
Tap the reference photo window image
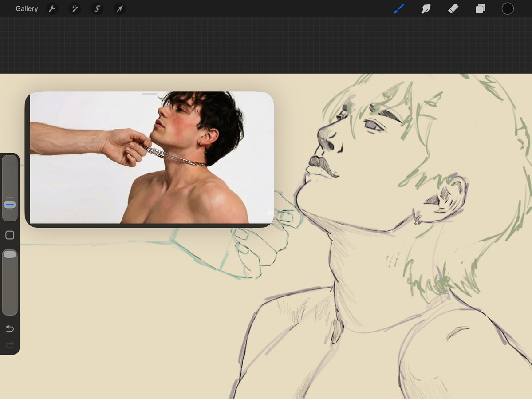coord(152,158)
